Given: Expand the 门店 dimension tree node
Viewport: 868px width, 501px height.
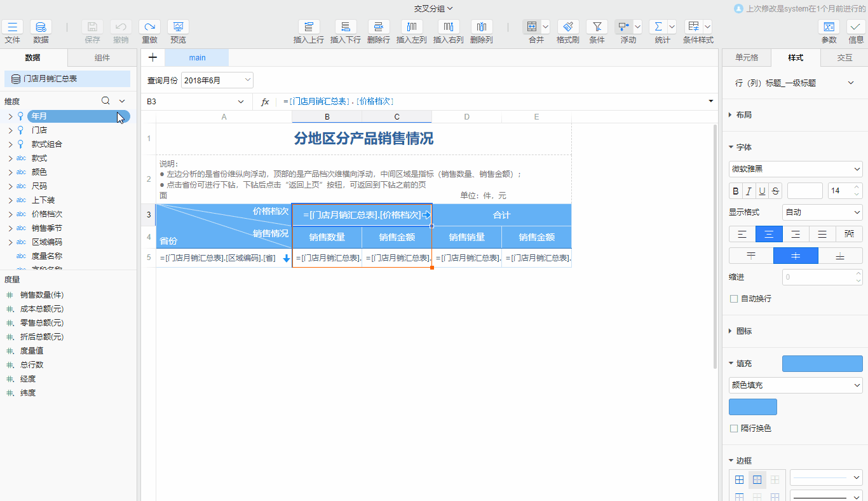Looking at the screenshot, I should (10, 130).
